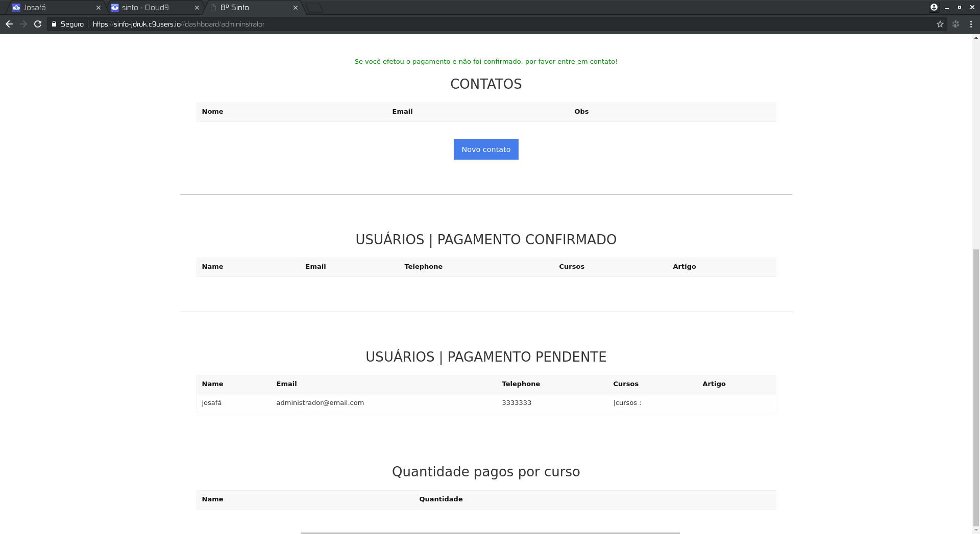Click the CONTATOS heading
Viewport: 980px width, 534px height.
pyautogui.click(x=486, y=84)
